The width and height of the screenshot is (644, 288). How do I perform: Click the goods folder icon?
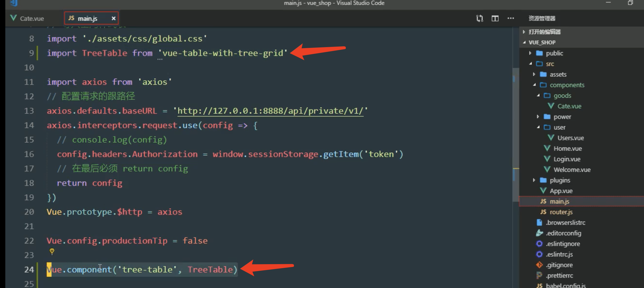tap(547, 96)
